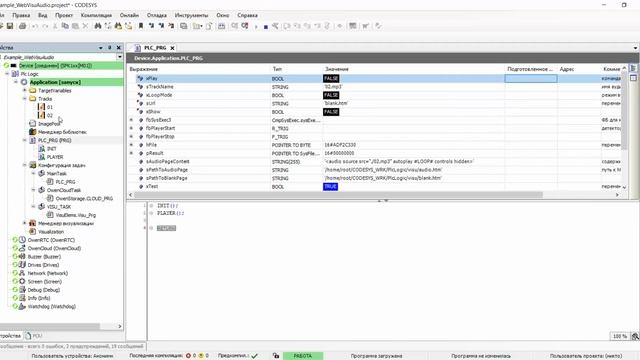This screenshot has height=360, width=640.
Task: Expand the hFile pointer variable row
Action: click(131, 145)
